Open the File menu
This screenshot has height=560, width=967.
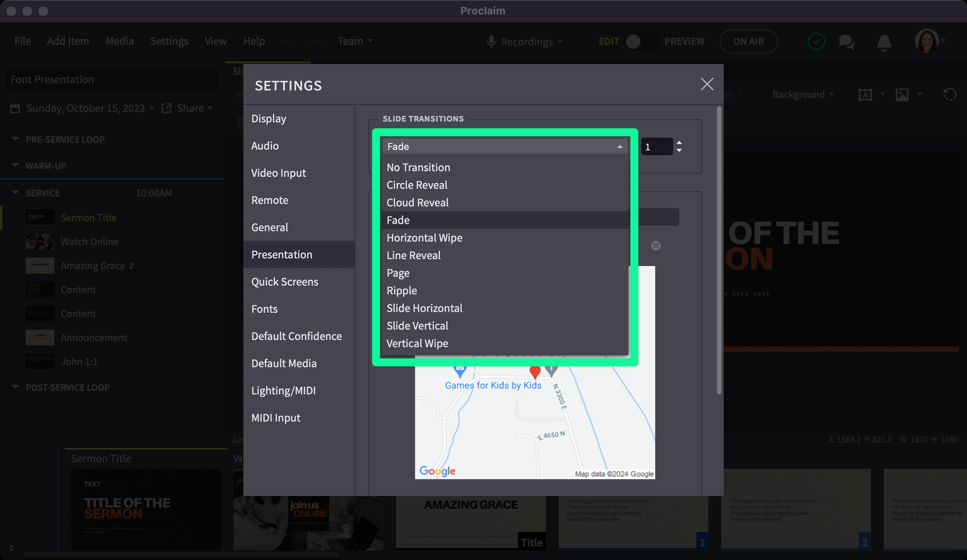22,41
